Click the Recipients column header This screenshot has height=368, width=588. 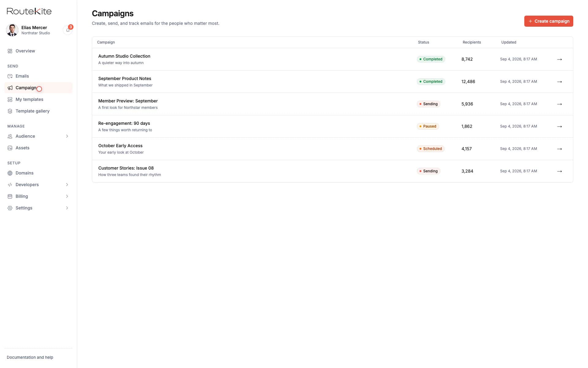click(472, 42)
